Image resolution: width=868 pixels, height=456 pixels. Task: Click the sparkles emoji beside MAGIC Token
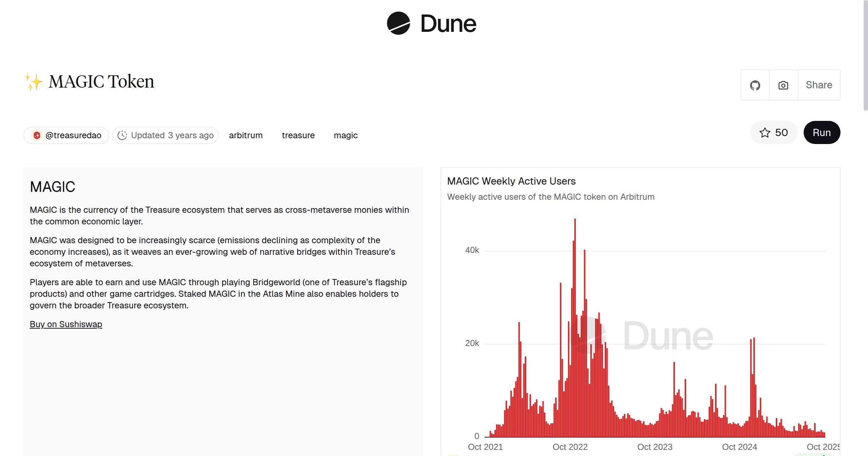click(x=34, y=82)
